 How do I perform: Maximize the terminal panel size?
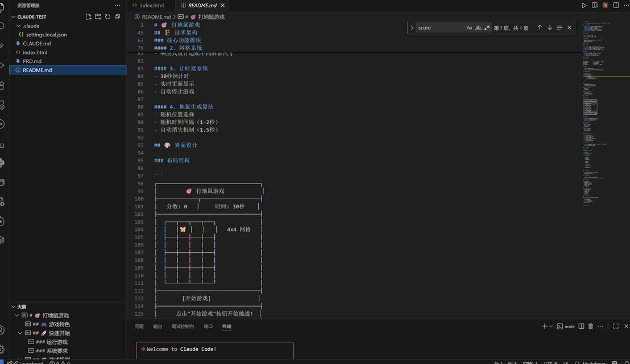click(x=616, y=327)
